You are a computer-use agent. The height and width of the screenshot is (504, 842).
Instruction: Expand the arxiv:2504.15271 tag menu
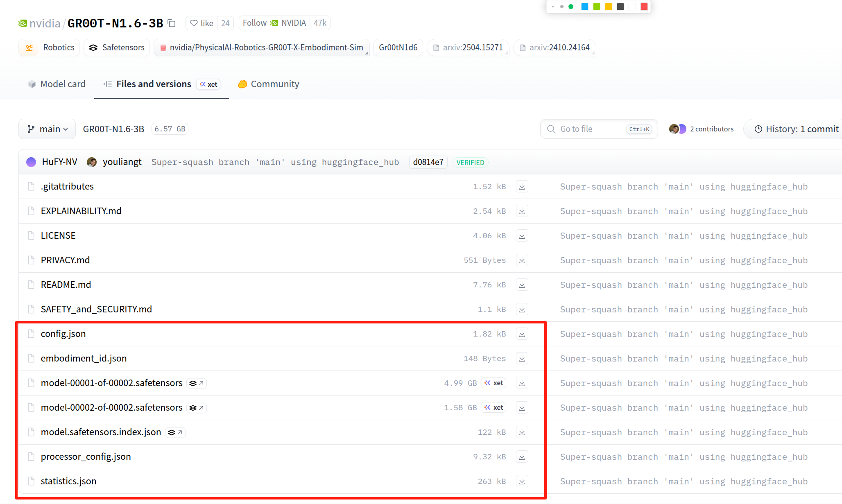point(507,53)
